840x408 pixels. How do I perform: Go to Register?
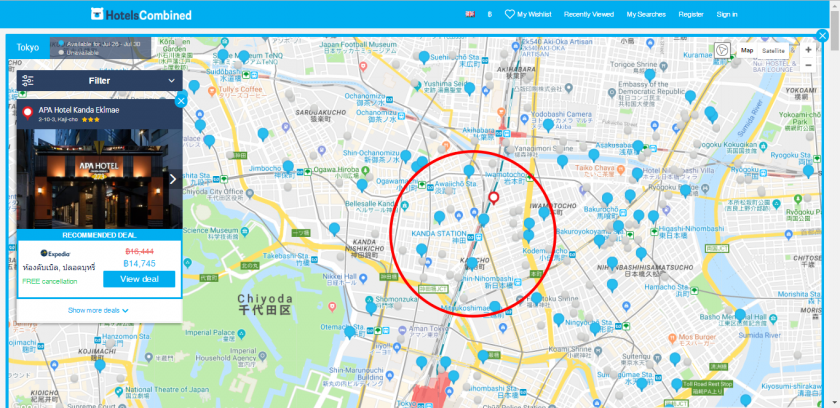coord(691,14)
